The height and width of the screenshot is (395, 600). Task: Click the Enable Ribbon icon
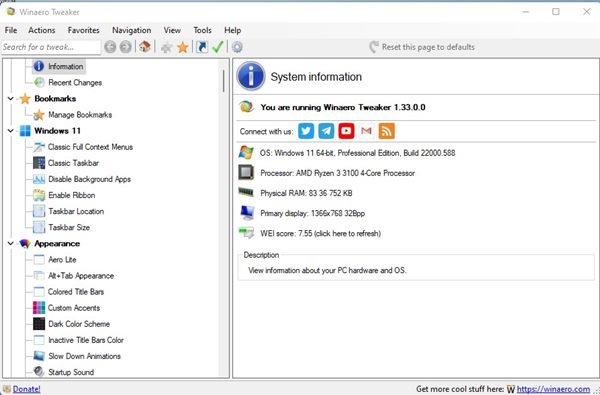pyautogui.click(x=39, y=195)
